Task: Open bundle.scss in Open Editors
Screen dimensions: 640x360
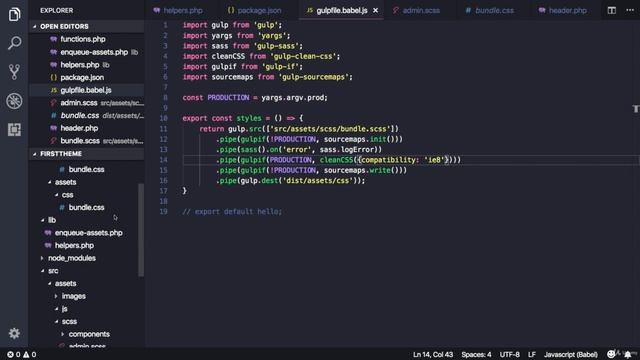Action: (x=87, y=141)
